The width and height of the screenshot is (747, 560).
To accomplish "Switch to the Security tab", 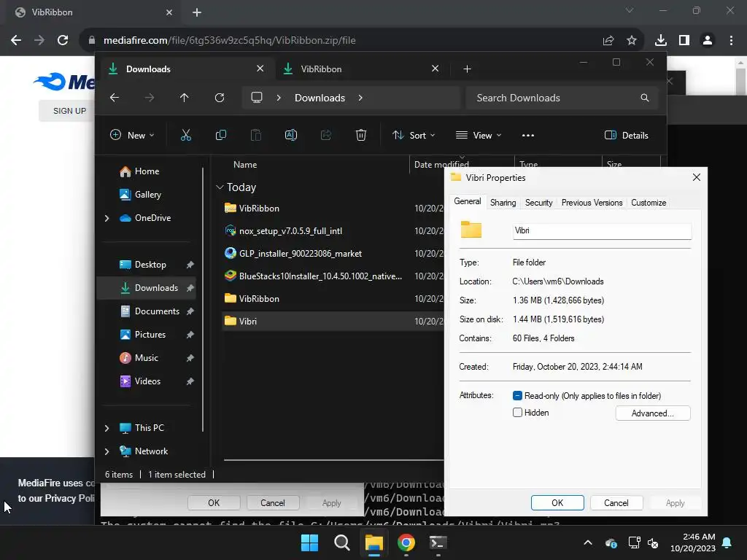I will point(538,203).
